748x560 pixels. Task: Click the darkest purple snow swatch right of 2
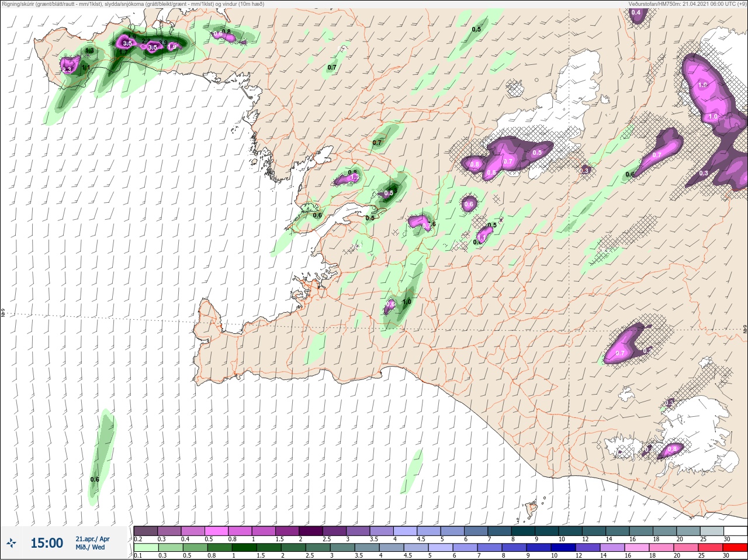click(x=311, y=531)
